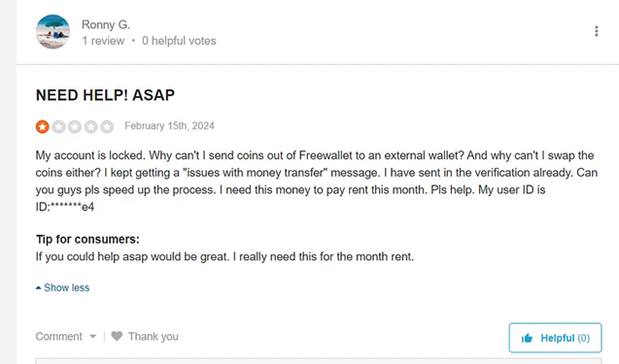Click the review title NEED HELP! ASAP
619x364 pixels.
pos(105,95)
